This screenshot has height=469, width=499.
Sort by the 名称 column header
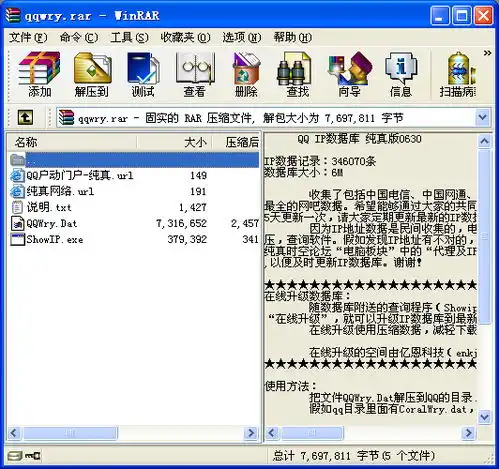pyautogui.click(x=72, y=142)
